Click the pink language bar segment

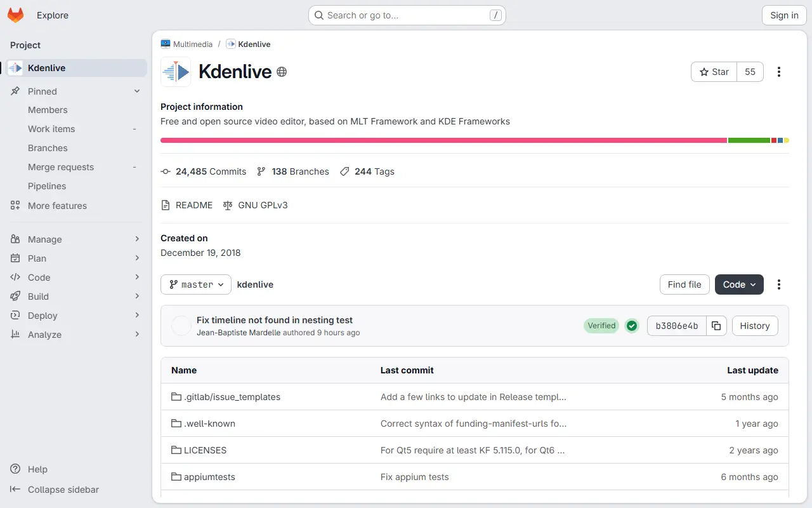(x=443, y=140)
